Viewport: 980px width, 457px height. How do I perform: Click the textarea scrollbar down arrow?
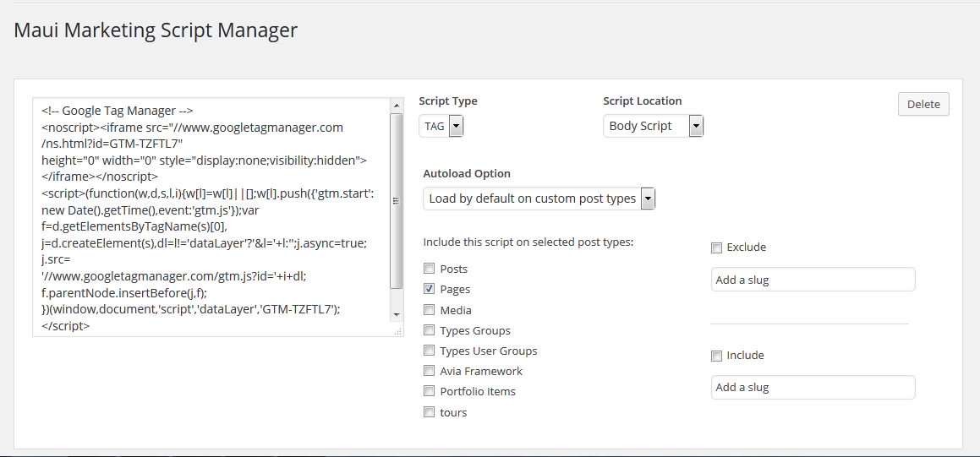pyautogui.click(x=397, y=314)
